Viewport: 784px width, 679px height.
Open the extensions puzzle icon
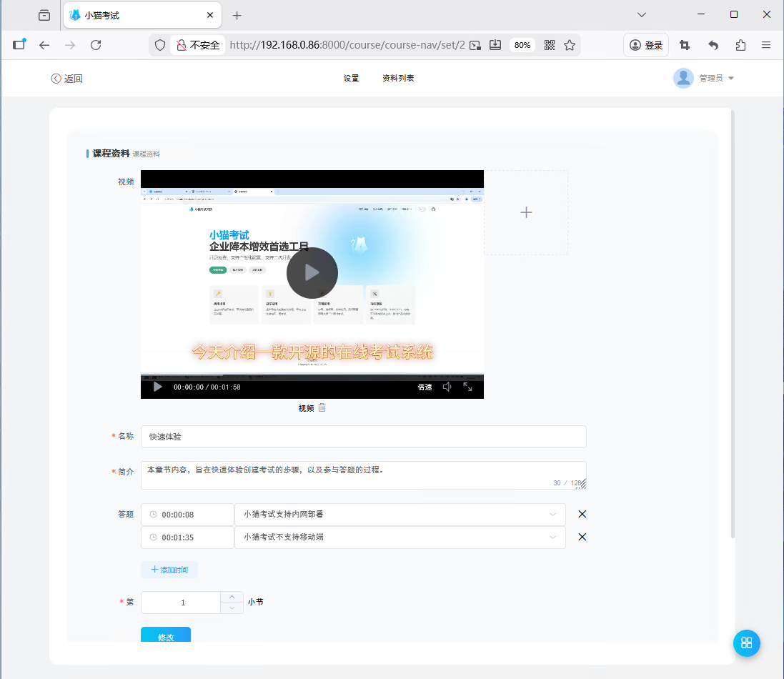coord(740,45)
